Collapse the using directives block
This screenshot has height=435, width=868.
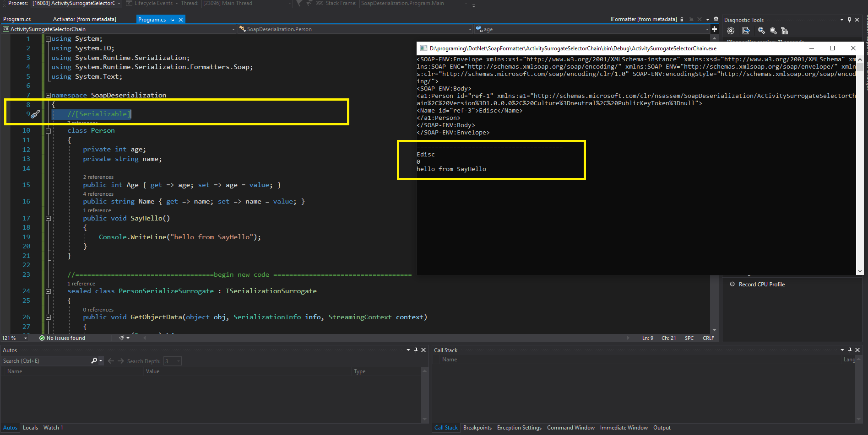[x=48, y=39]
